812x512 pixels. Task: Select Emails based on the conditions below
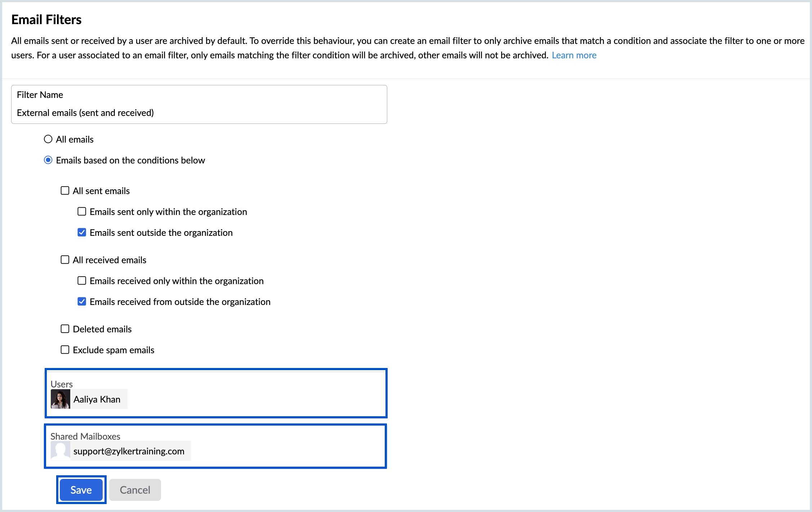coord(48,160)
